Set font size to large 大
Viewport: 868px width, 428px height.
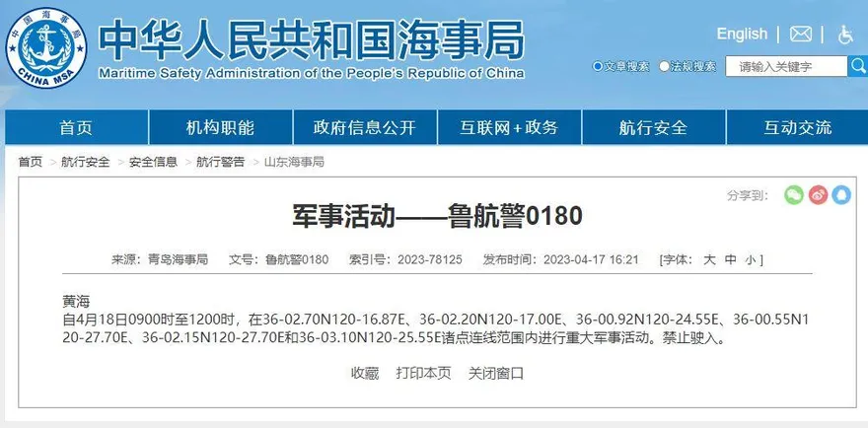[x=708, y=259]
